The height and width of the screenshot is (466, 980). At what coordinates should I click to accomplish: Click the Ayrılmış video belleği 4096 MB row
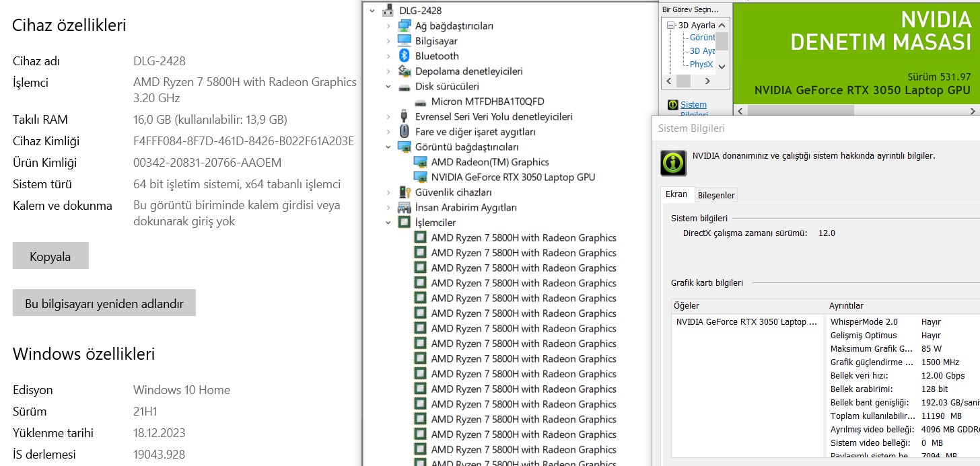click(x=903, y=429)
